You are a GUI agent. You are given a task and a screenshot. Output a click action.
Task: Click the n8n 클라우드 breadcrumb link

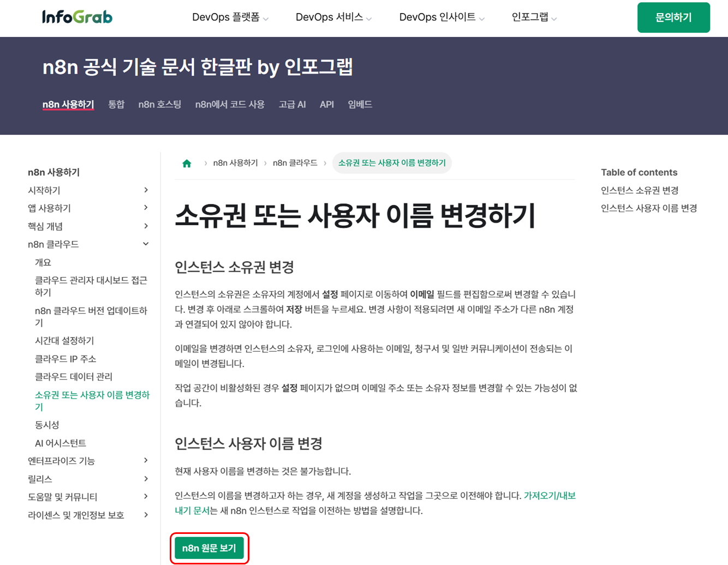click(x=295, y=163)
